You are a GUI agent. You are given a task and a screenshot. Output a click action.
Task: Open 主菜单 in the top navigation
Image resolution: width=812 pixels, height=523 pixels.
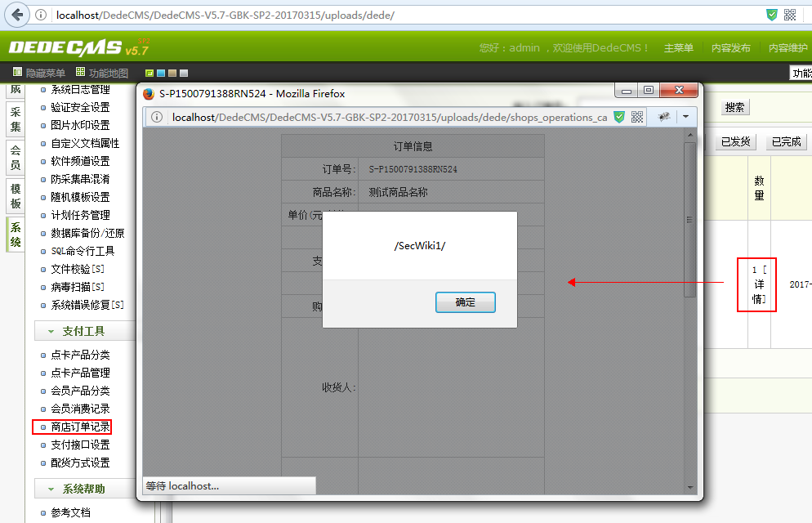click(678, 48)
